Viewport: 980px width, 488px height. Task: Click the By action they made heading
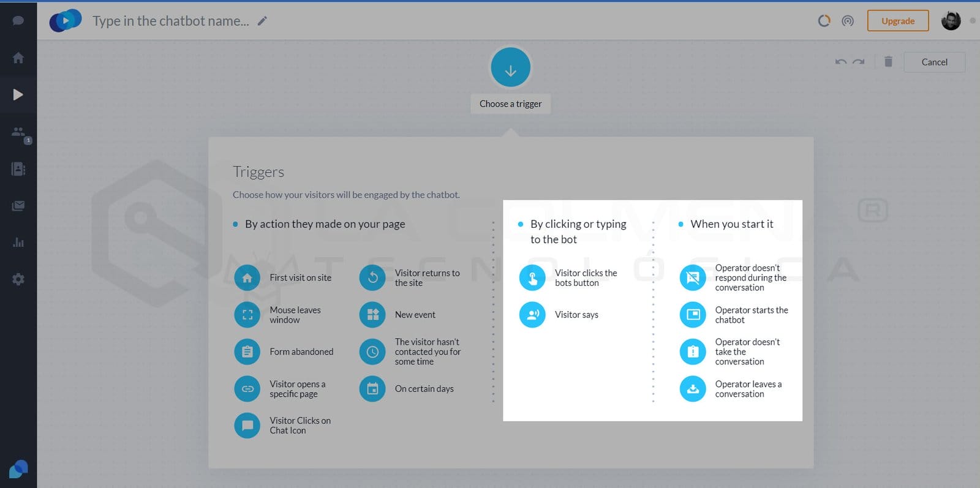coord(325,224)
